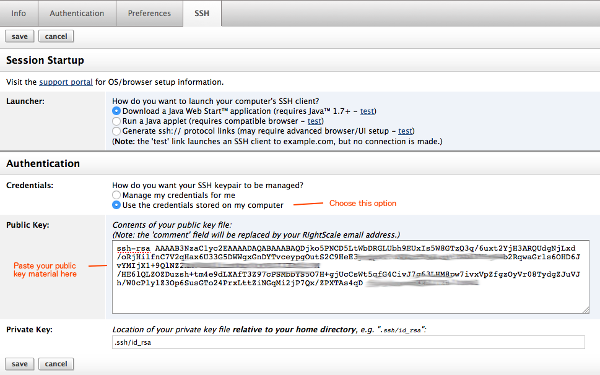This screenshot has height=375, width=600.
Task: Click the Authentication section heading
Action: (x=43, y=163)
